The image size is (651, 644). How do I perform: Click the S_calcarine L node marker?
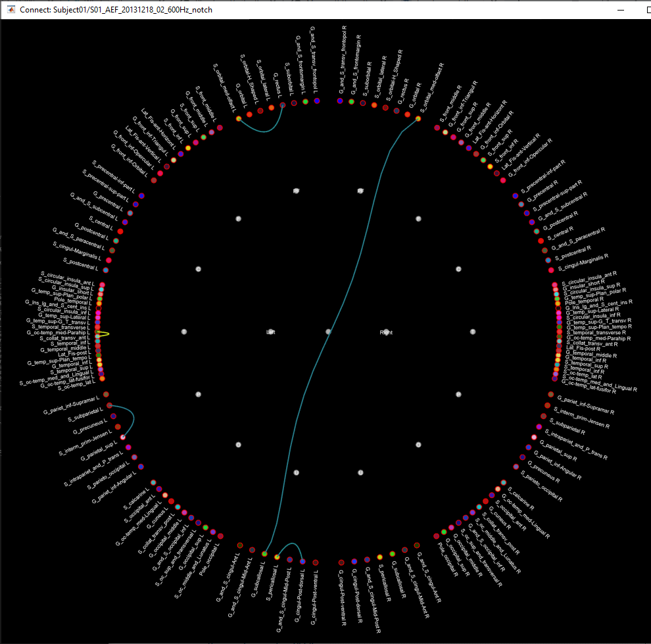click(153, 483)
